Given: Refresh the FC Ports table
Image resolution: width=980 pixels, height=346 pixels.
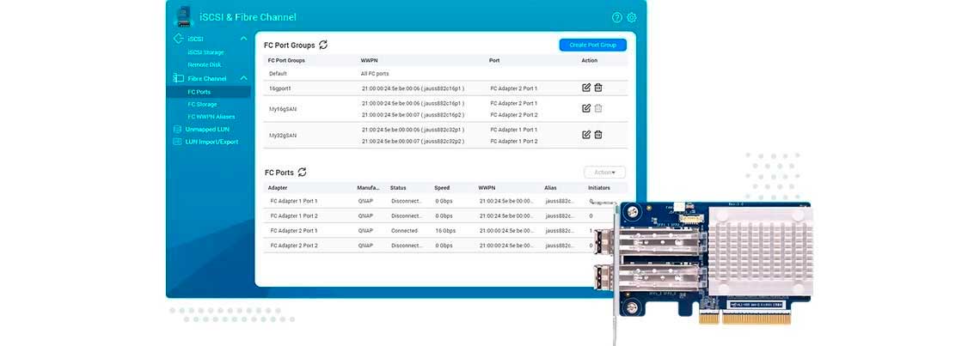Looking at the screenshot, I should (x=302, y=173).
